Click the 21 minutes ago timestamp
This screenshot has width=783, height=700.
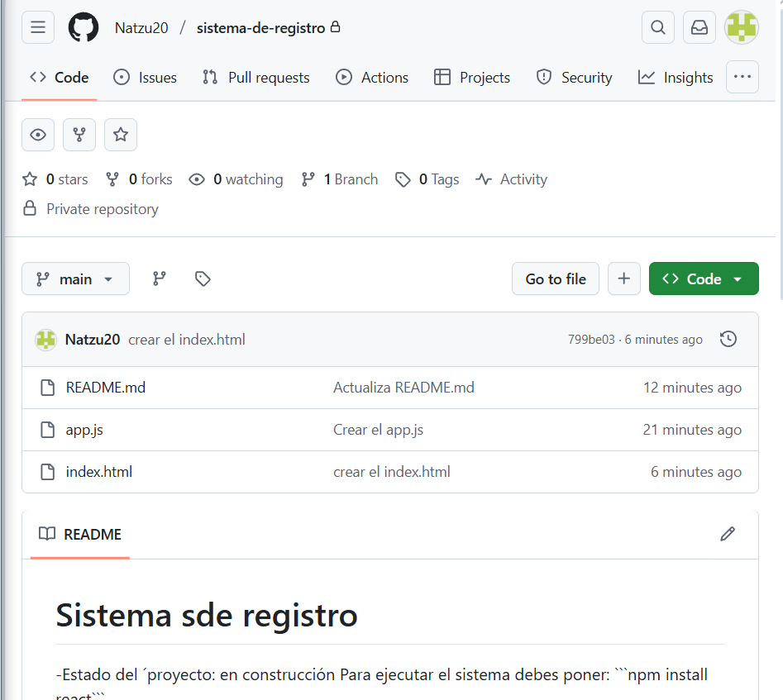tap(692, 430)
